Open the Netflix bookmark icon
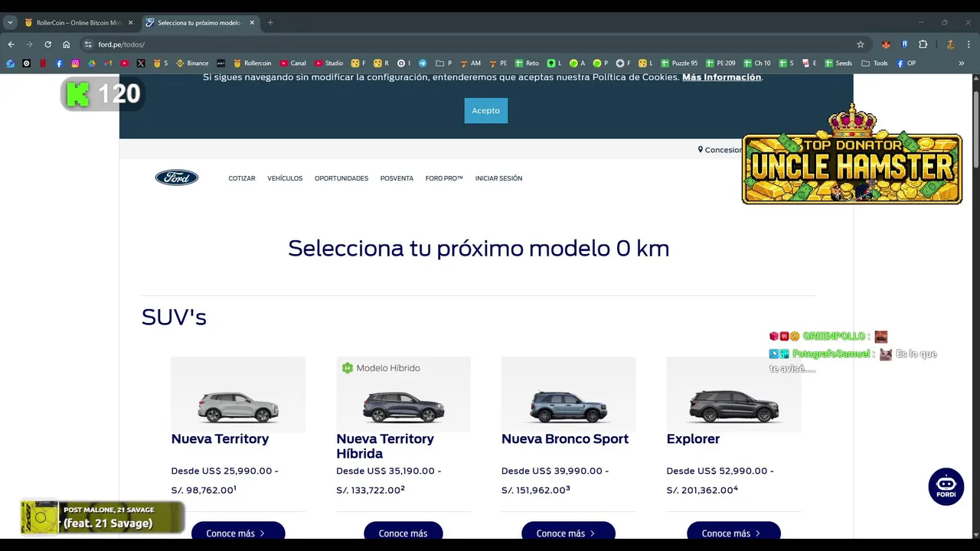 click(42, 64)
